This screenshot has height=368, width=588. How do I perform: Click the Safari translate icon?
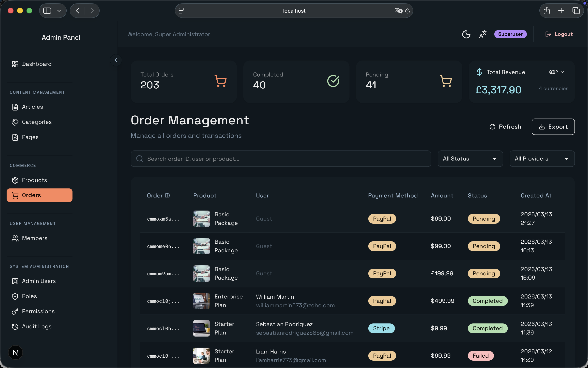pos(398,11)
